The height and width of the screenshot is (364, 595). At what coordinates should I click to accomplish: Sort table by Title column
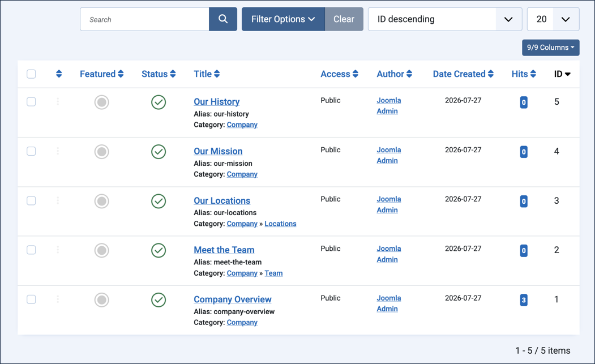coord(207,74)
